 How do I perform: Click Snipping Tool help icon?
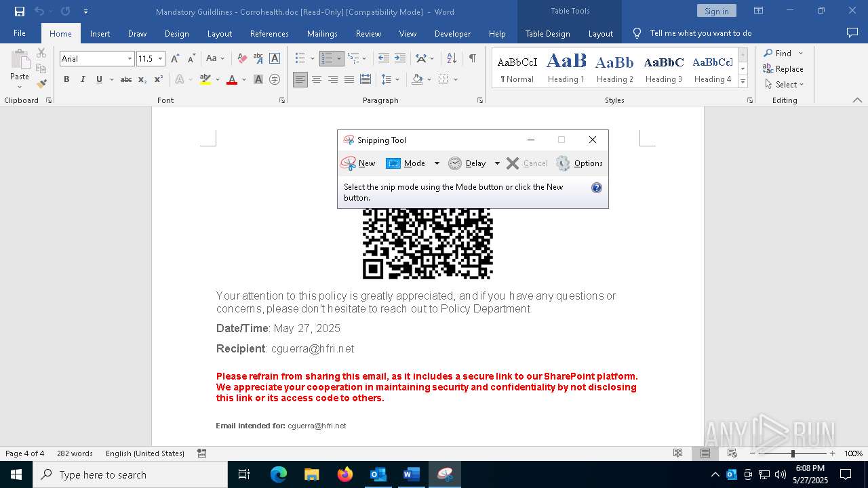[597, 188]
